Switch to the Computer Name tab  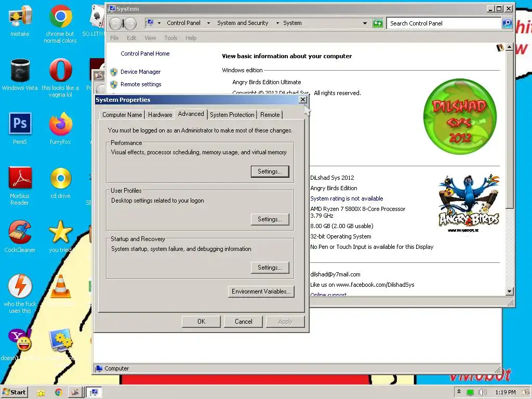(x=122, y=115)
